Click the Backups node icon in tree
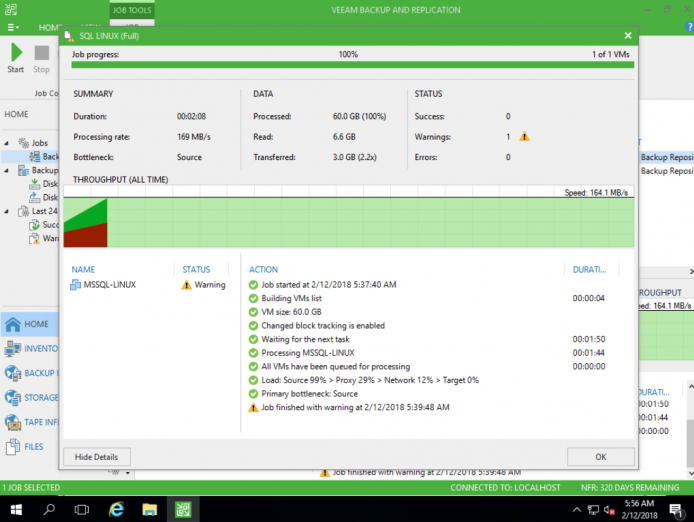Screen dimensions: 694x522 (23, 170)
